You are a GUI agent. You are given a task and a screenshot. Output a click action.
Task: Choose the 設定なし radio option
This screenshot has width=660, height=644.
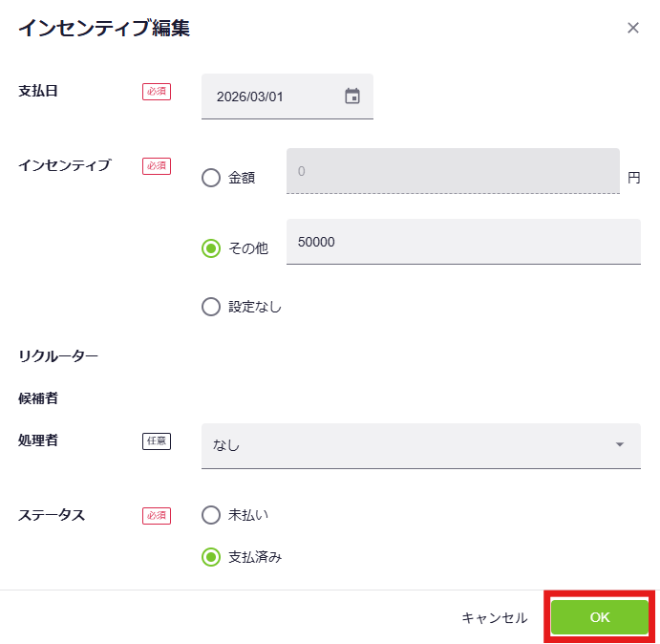click(x=211, y=307)
